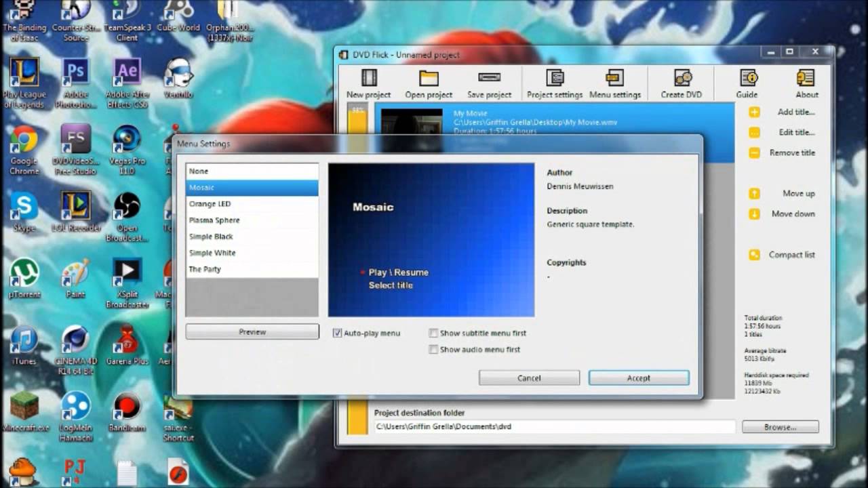The height and width of the screenshot is (488, 868).
Task: Click Cancel in Menu Settings dialog
Action: (x=529, y=378)
